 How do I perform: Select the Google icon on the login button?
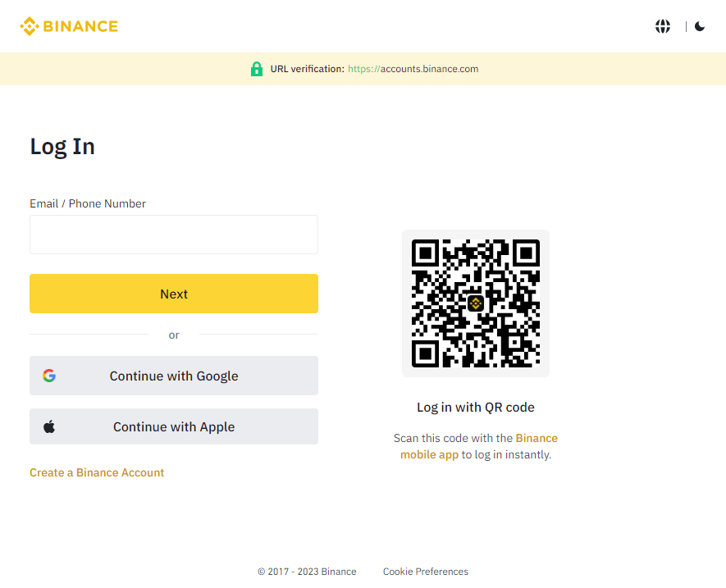coord(49,375)
